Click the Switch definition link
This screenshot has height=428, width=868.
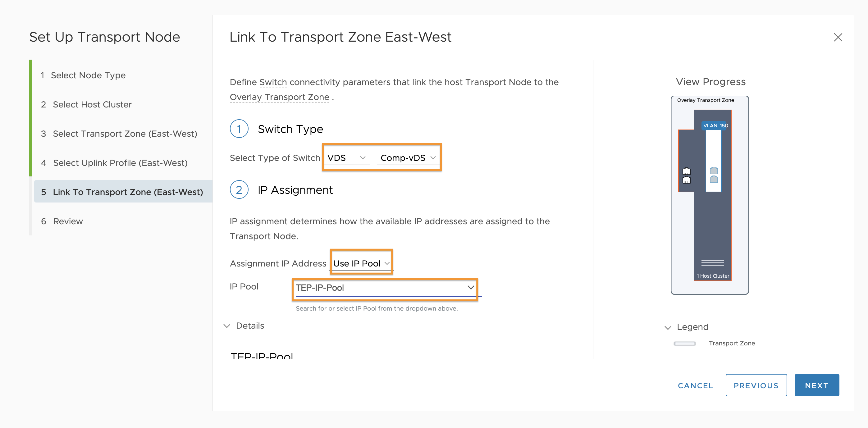tap(273, 82)
